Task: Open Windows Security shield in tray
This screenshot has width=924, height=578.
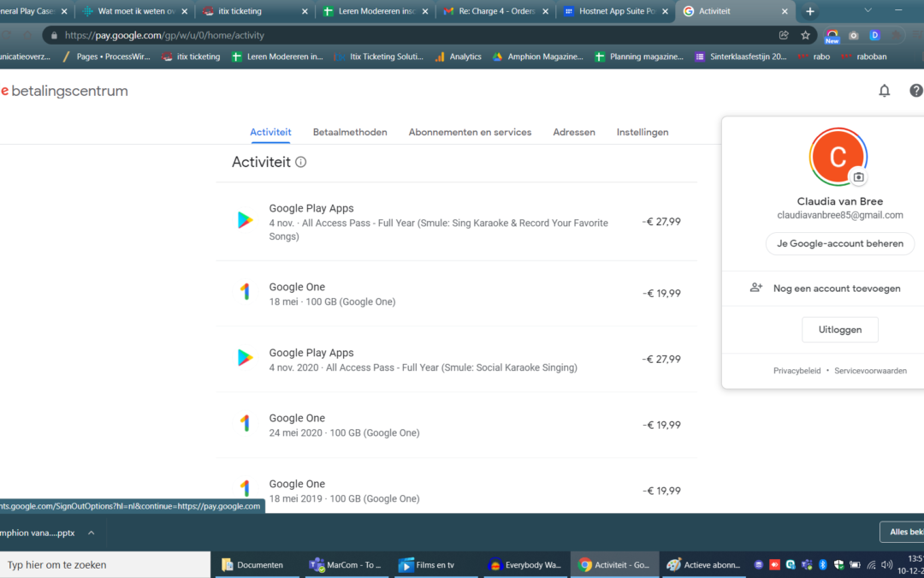Action: [x=839, y=565]
